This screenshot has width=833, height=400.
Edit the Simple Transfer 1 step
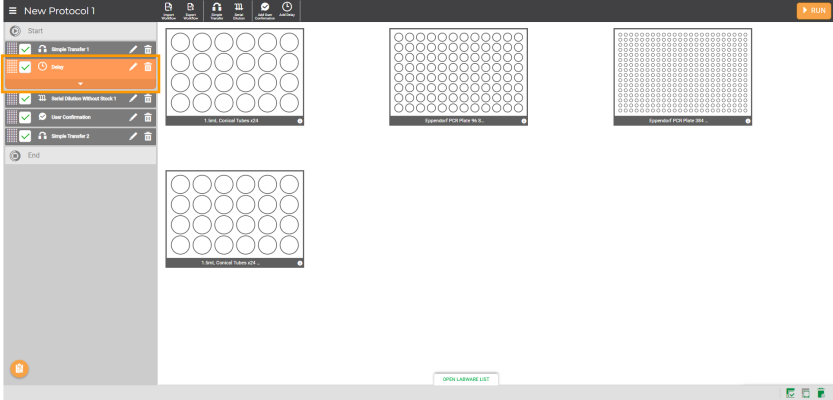coord(134,49)
